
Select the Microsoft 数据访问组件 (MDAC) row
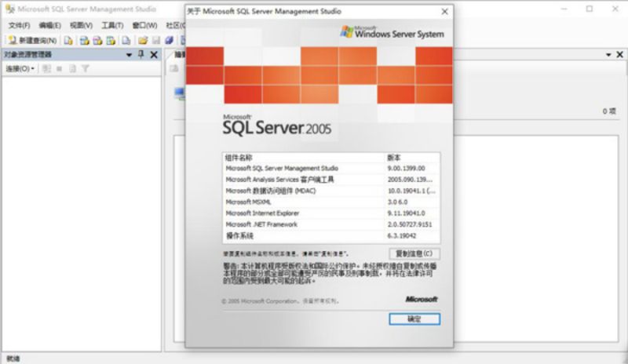(331, 191)
